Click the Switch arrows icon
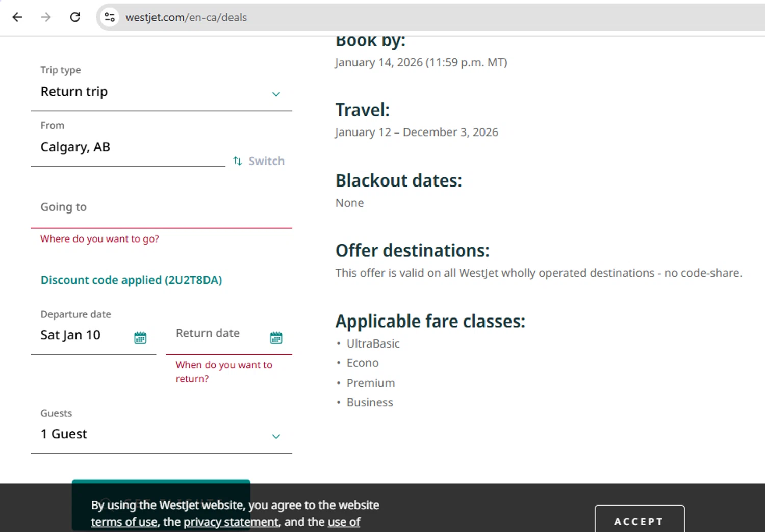Screen dimensions: 765x532 [x=238, y=161]
